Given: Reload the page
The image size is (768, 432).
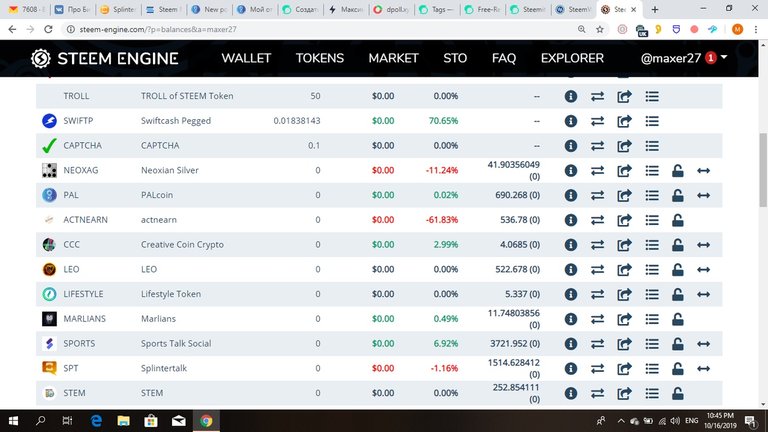Looking at the screenshot, I should point(48,29).
